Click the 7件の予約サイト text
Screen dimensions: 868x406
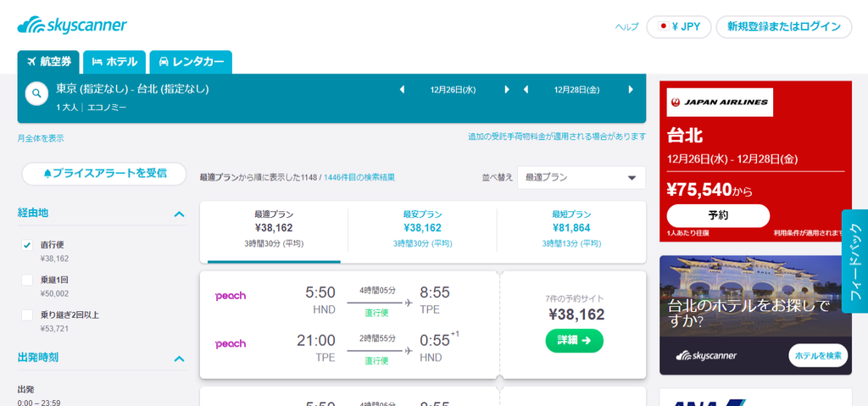tap(574, 298)
